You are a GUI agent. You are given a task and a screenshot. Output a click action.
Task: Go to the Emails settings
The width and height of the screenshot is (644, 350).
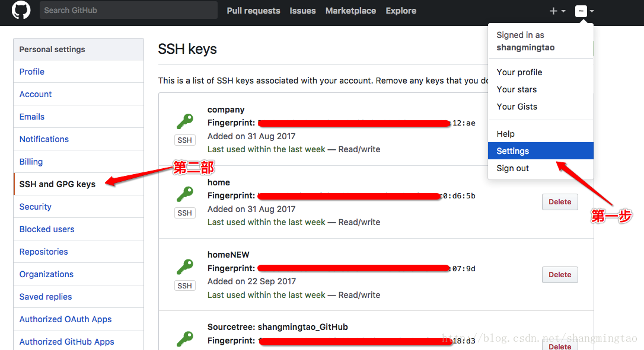pos(78,117)
